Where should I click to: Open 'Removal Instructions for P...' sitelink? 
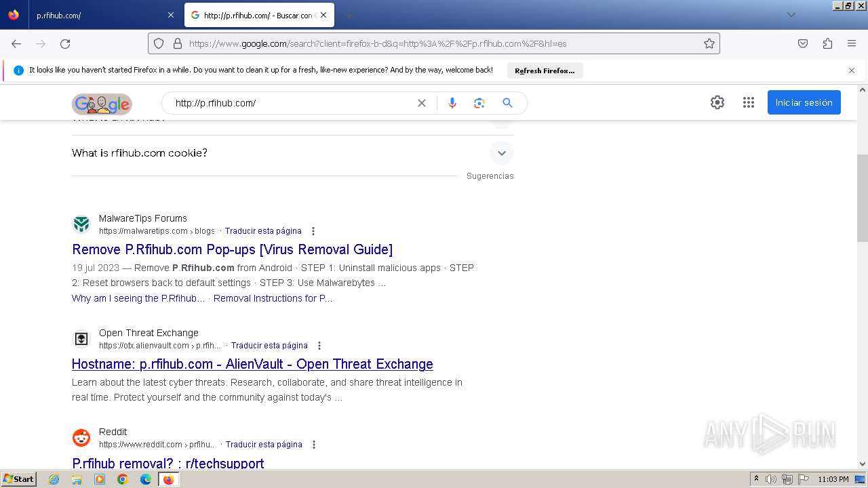pyautogui.click(x=273, y=298)
